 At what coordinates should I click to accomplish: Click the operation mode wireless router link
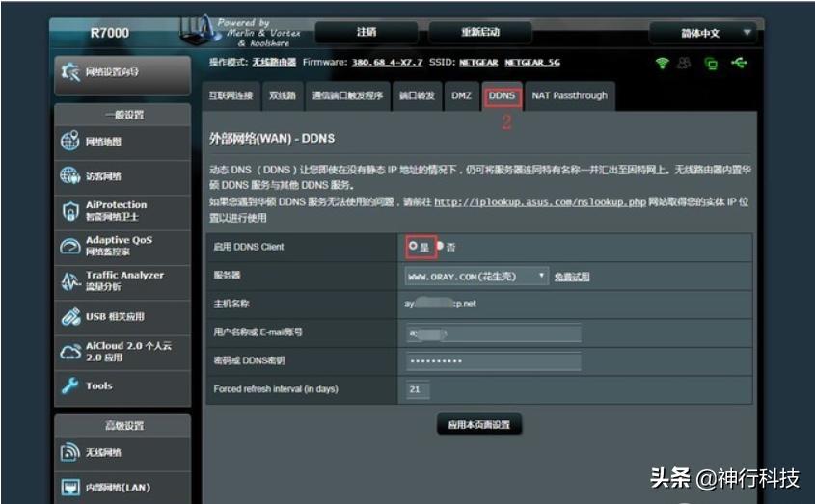(x=274, y=63)
